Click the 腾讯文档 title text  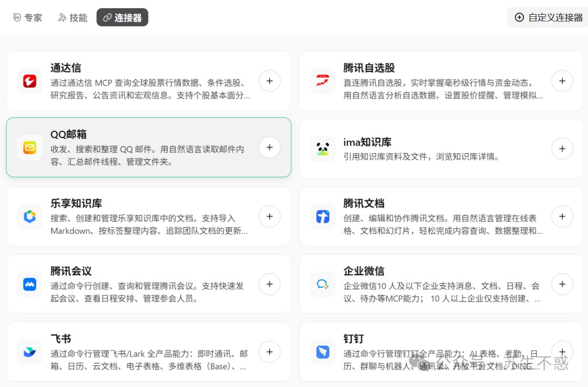[x=364, y=203]
